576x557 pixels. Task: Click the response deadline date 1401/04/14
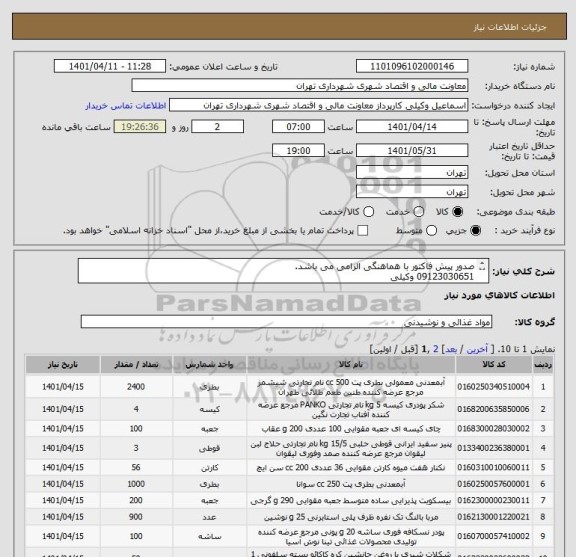coord(412,127)
